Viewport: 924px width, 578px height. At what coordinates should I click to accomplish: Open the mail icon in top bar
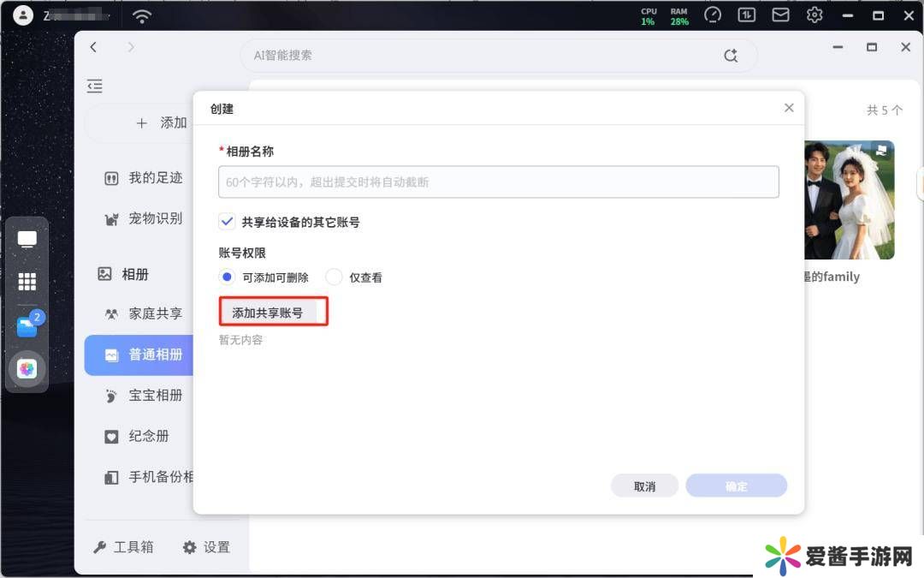point(780,15)
